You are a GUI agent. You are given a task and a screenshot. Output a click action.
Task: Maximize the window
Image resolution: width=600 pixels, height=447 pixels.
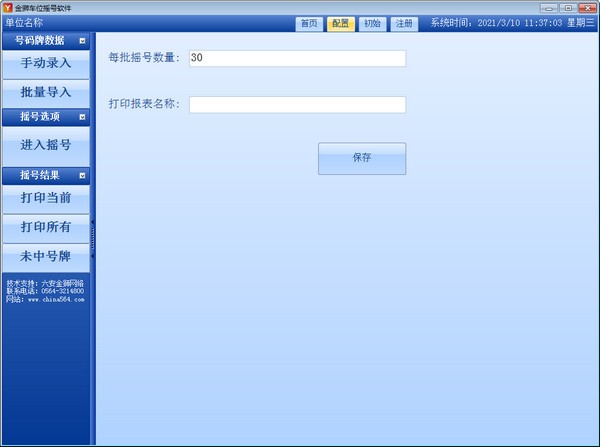point(568,8)
